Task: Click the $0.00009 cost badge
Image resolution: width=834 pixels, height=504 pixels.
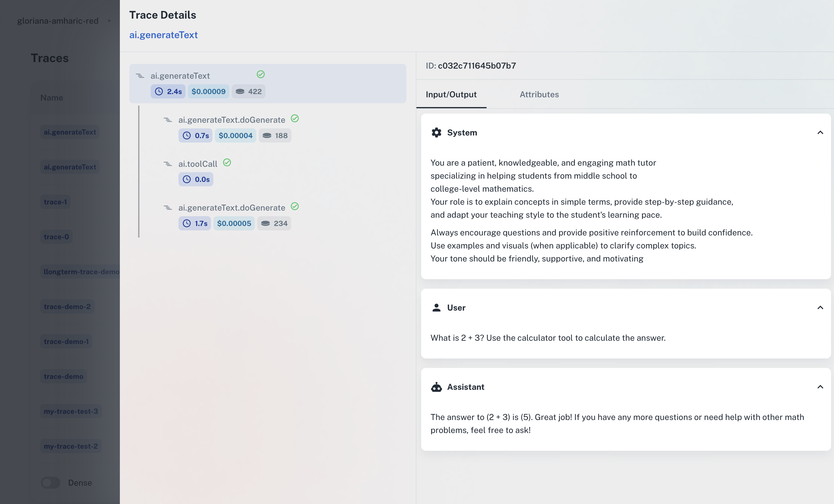Action: (208, 91)
